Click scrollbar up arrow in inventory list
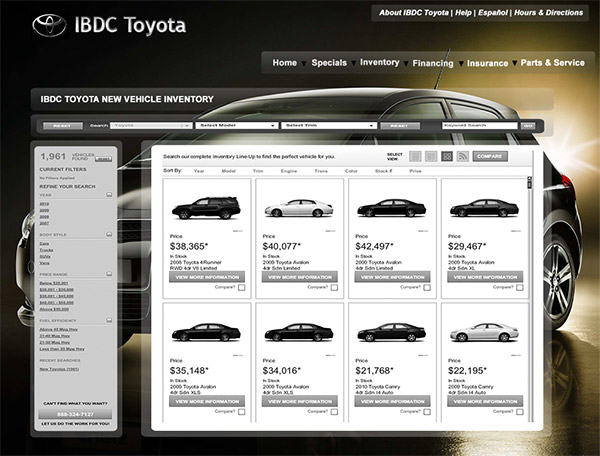 tap(530, 179)
